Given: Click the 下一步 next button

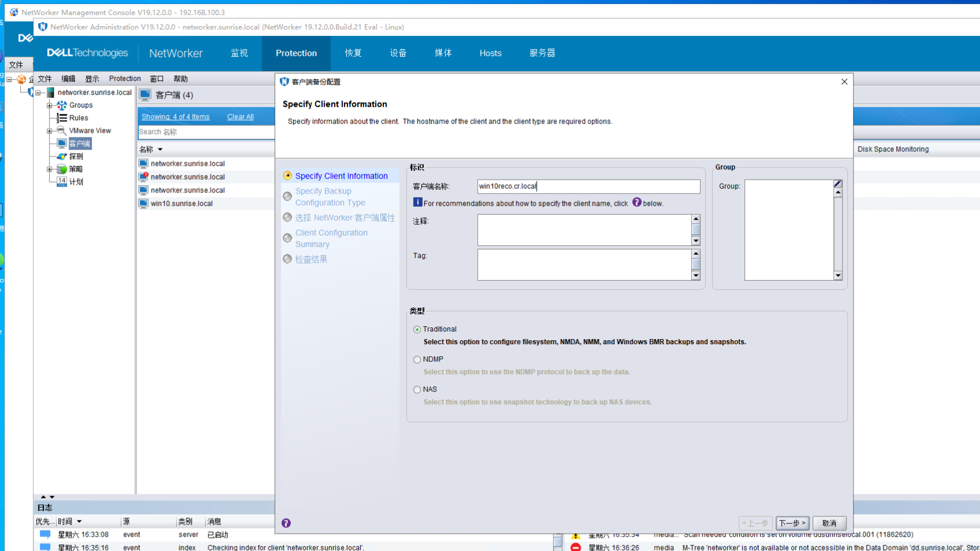Looking at the screenshot, I should click(x=792, y=523).
